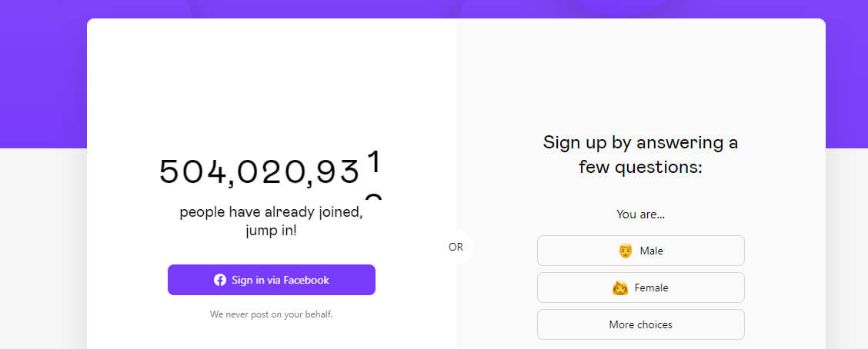Click the "few questions:" heading line

[640, 167]
